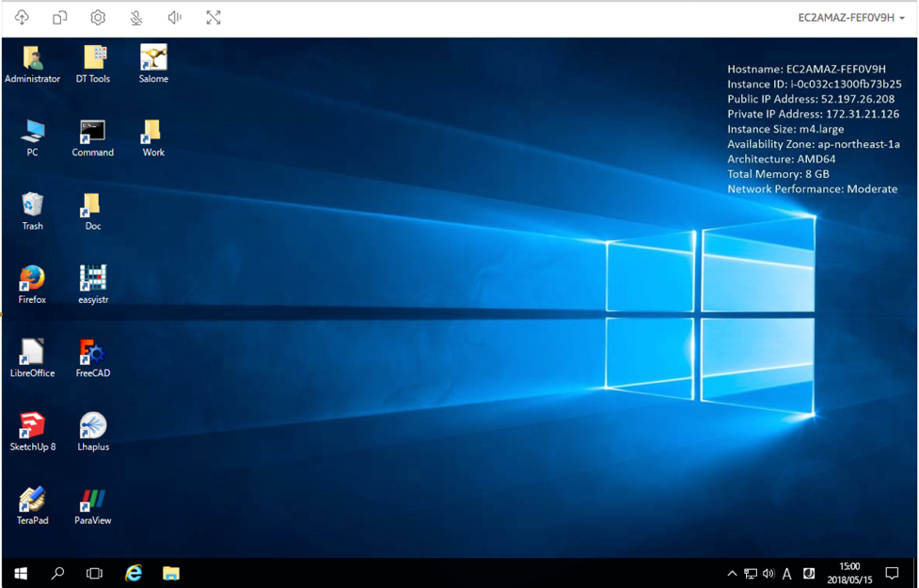Open Task View from the taskbar

(x=94, y=573)
